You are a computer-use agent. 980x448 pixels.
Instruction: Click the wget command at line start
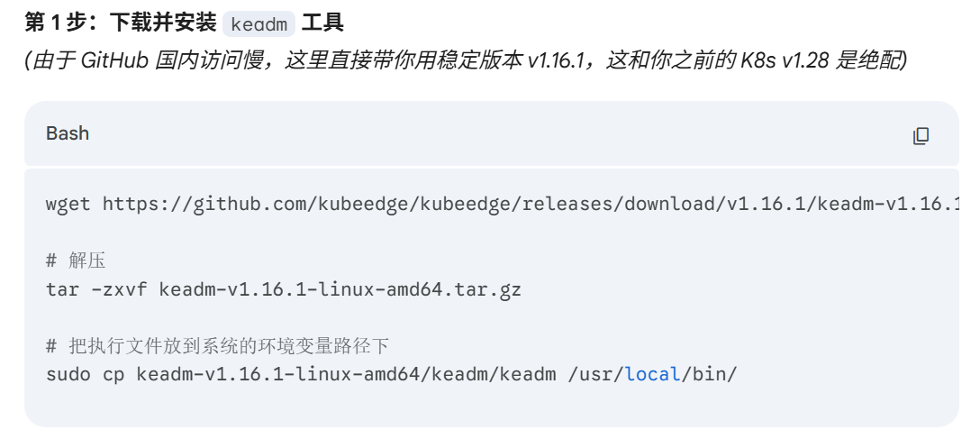click(68, 204)
